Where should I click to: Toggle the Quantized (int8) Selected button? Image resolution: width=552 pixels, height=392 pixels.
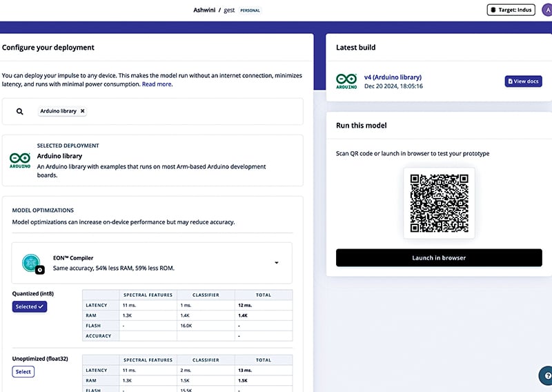coord(29,306)
